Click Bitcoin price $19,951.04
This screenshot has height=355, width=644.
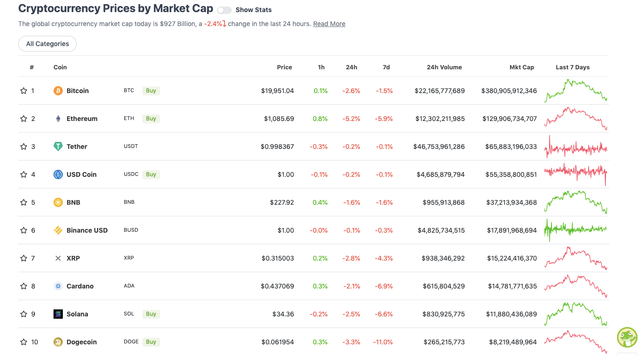pos(277,91)
